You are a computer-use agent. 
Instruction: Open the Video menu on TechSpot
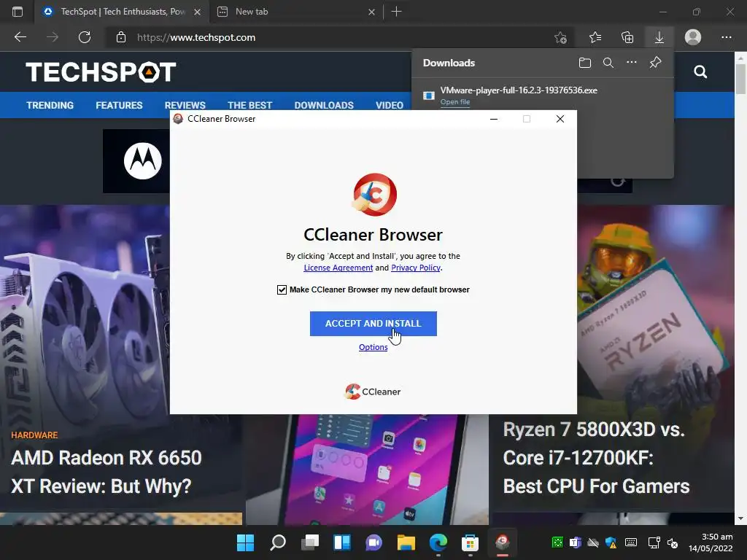pyautogui.click(x=390, y=105)
